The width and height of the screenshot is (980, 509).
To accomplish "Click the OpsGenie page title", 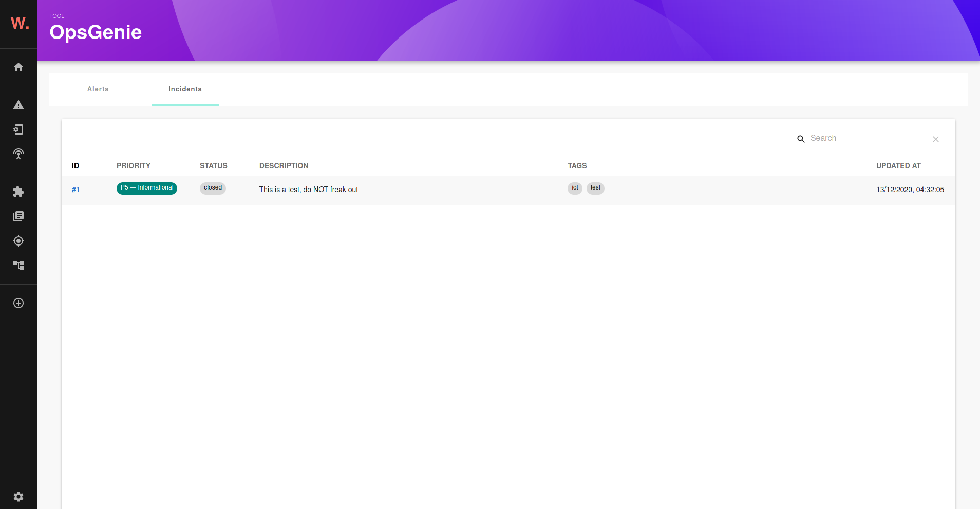I will (96, 32).
